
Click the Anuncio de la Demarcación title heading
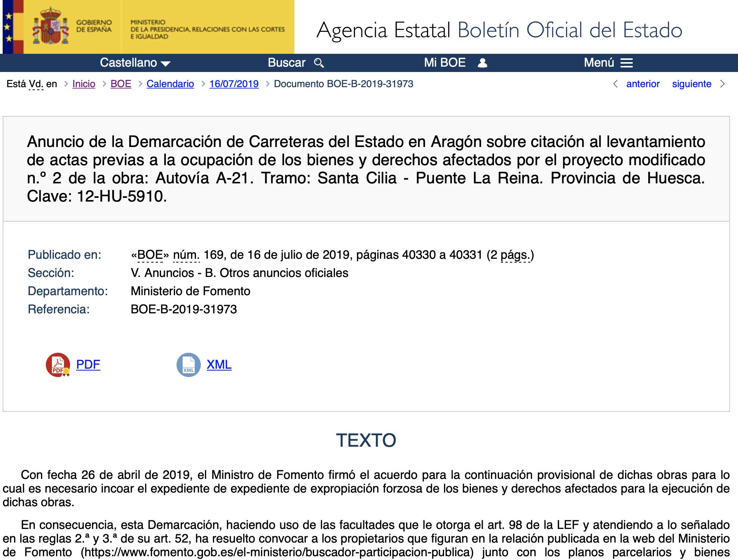point(366,169)
